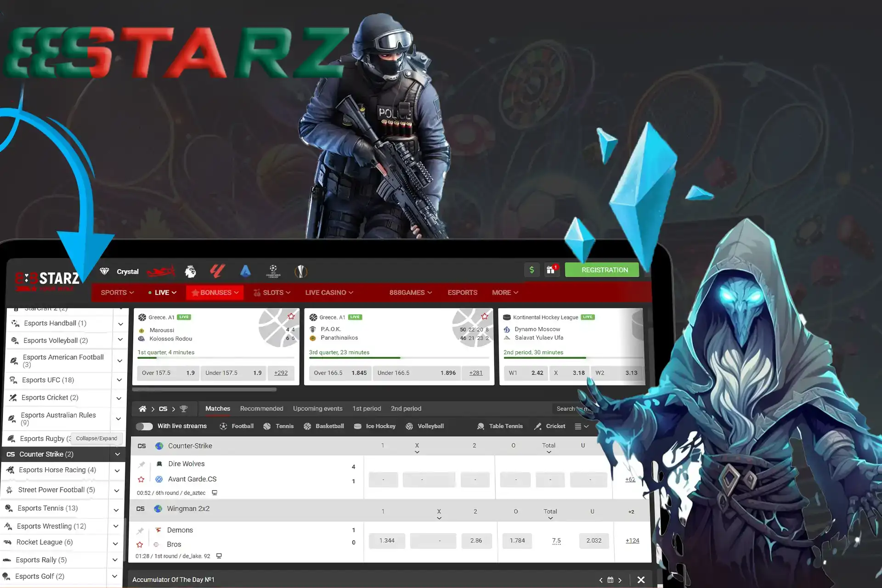Screen dimensions: 882x588
Task: Open the +292 extra markets link
Action: point(281,373)
